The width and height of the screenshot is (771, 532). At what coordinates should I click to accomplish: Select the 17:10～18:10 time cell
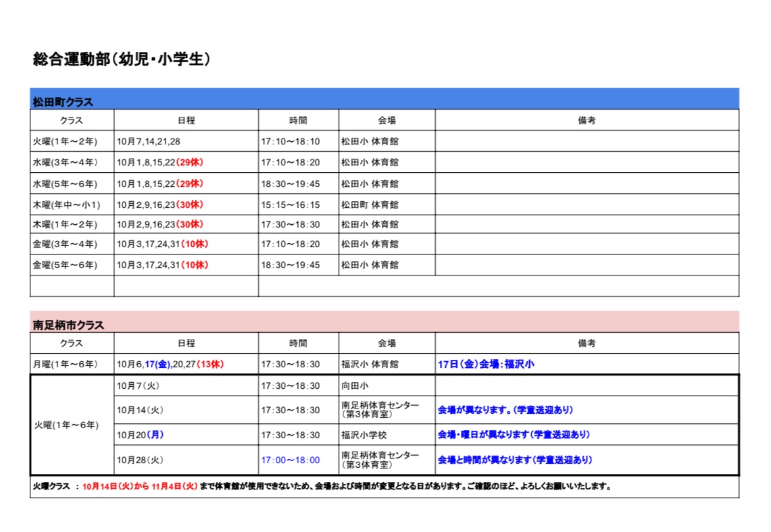[291, 142]
